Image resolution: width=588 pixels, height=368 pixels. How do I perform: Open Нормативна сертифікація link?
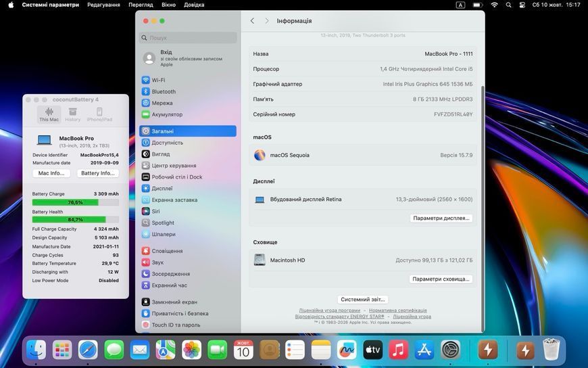(398, 310)
